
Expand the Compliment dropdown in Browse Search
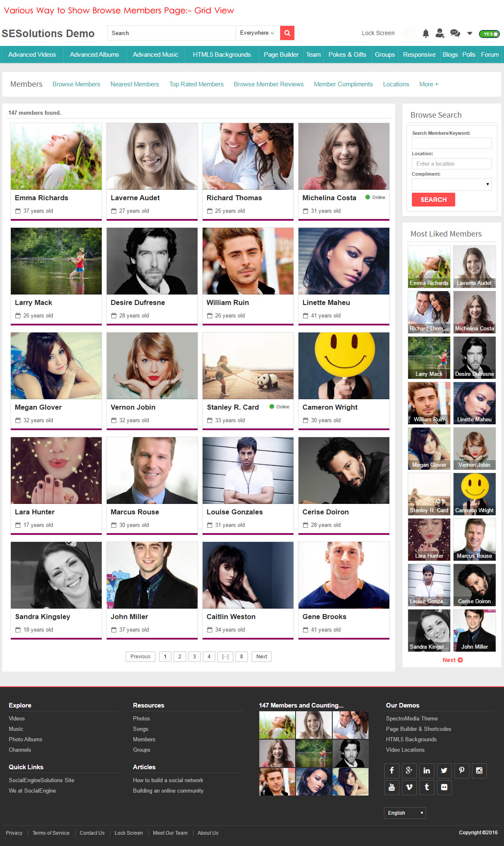click(452, 184)
